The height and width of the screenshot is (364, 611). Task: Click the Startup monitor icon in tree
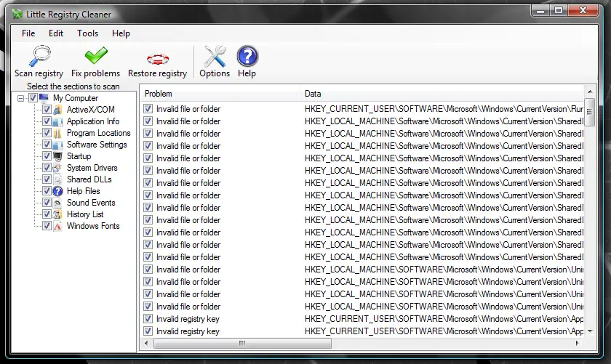[x=57, y=156]
